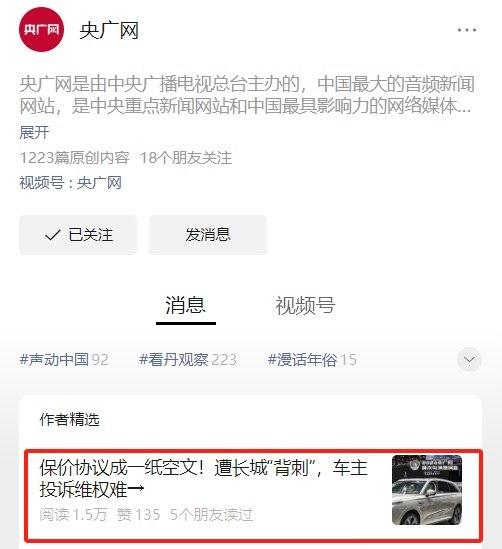502x549 pixels.
Task: Toggle the 已关注 following button
Action: click(78, 235)
